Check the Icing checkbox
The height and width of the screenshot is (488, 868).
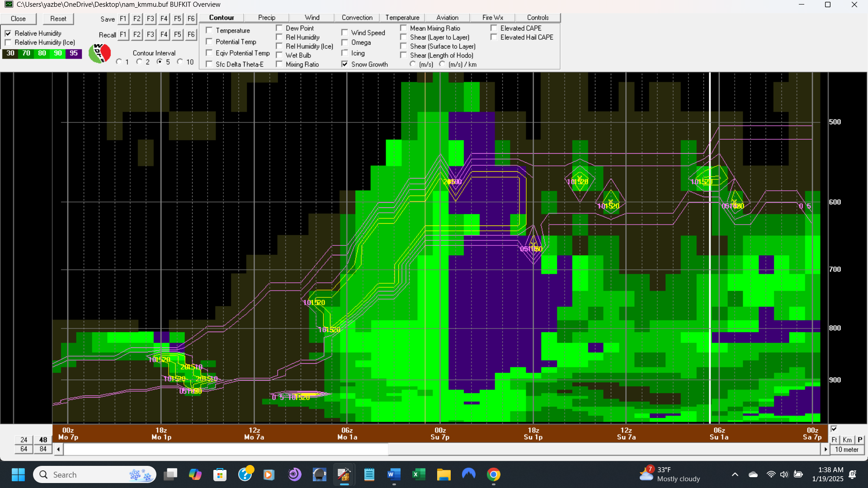pos(344,53)
